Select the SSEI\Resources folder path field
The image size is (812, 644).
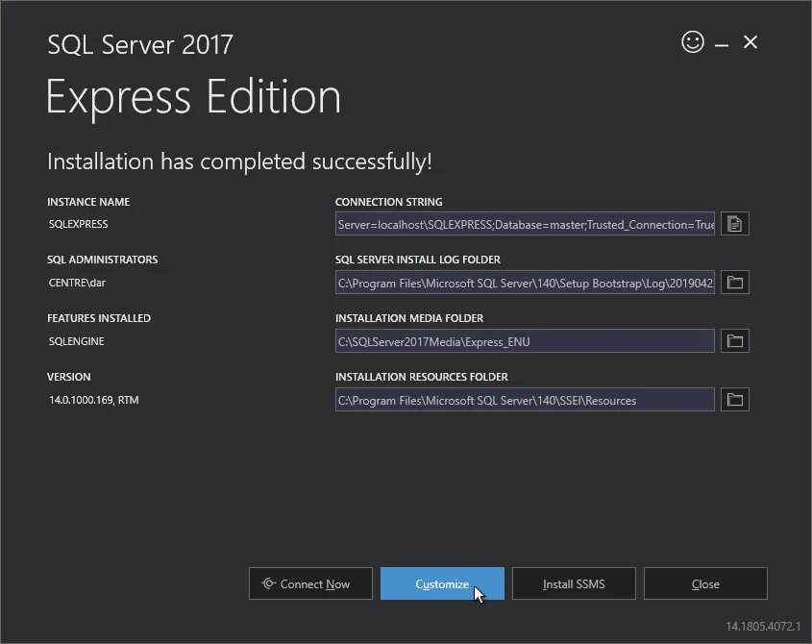(525, 400)
